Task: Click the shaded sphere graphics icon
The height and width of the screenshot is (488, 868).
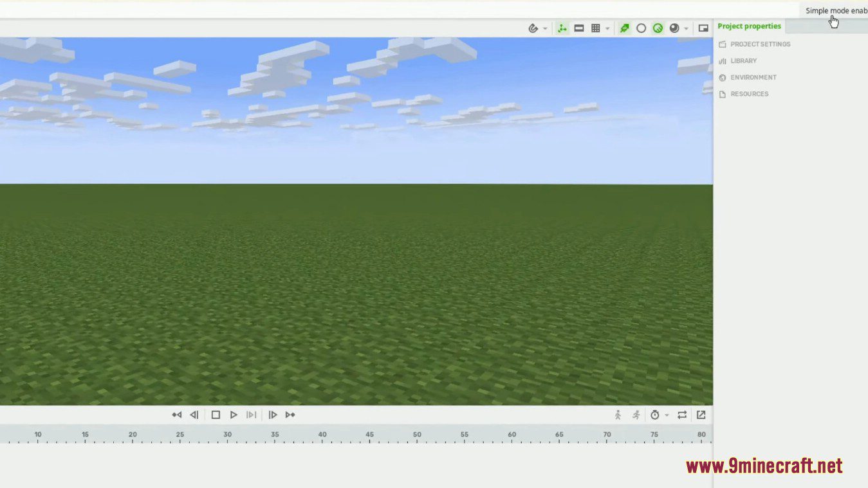Action: (675, 28)
